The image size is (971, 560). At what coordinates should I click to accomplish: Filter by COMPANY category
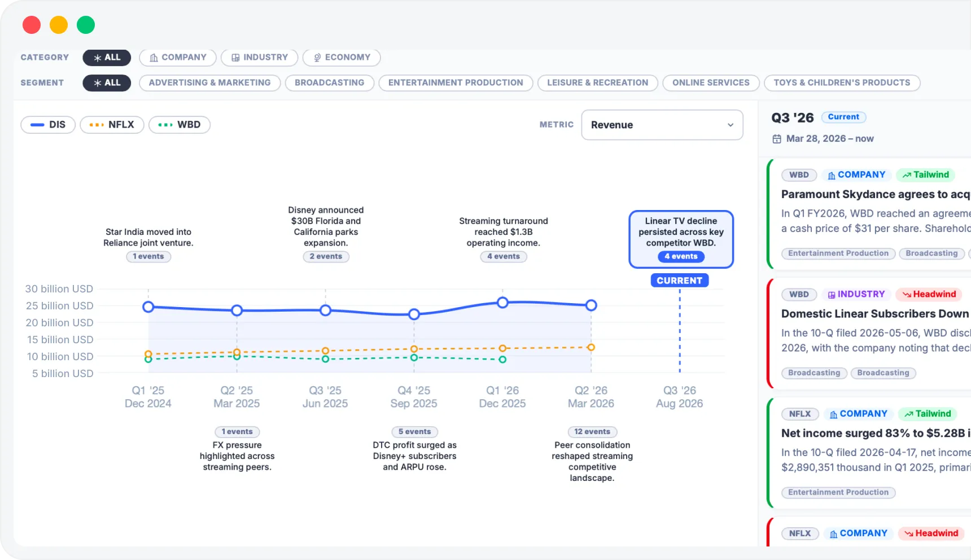[178, 58]
